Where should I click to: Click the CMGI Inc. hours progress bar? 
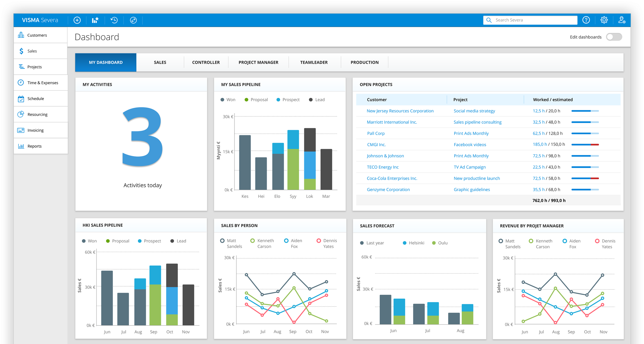click(x=585, y=145)
